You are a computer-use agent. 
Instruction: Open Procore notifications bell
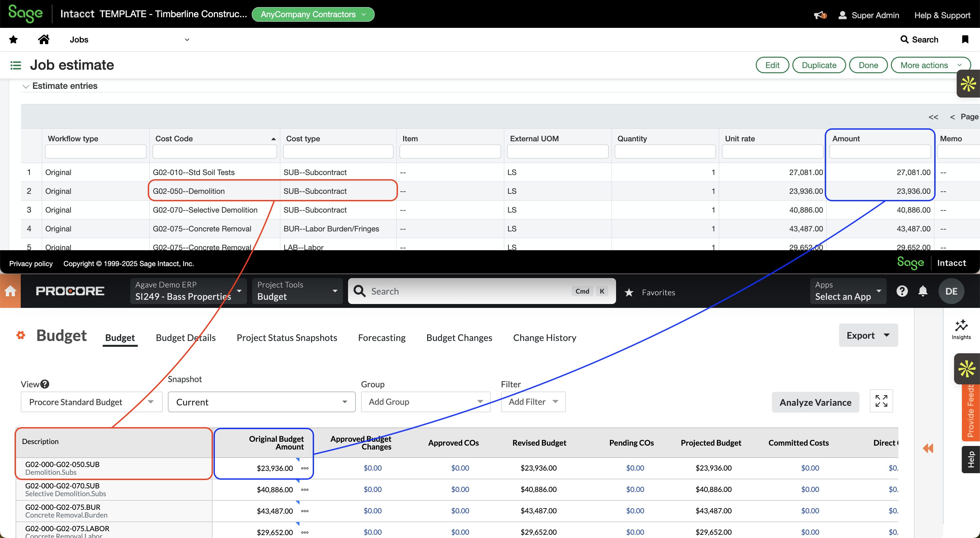pos(923,291)
